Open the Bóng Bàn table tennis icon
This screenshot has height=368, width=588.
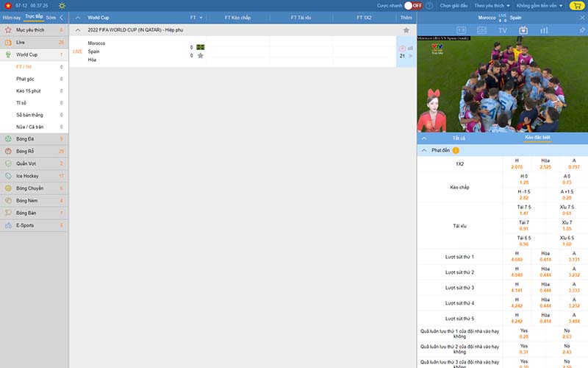pos(8,213)
